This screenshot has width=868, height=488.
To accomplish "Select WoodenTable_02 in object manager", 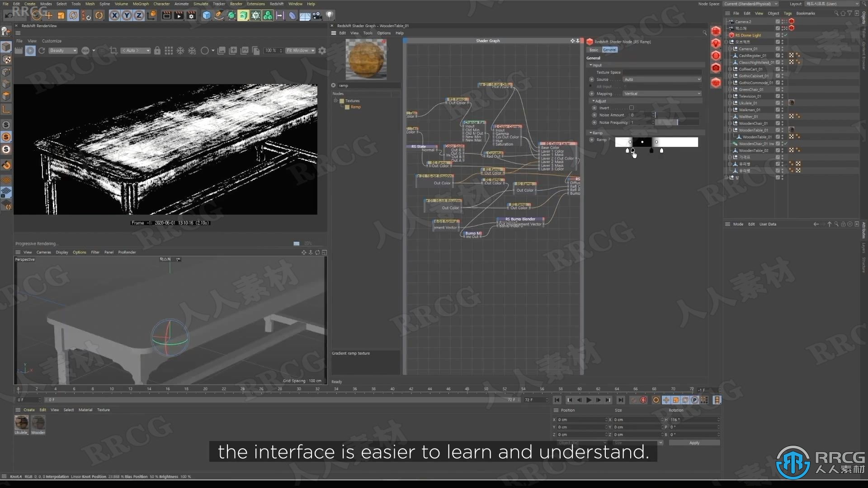I will pyautogui.click(x=753, y=150).
